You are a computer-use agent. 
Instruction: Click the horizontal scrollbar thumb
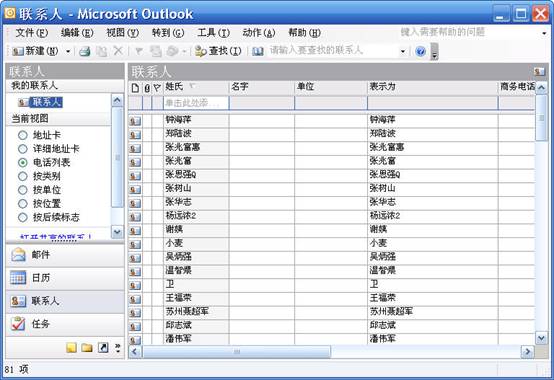tap(236, 351)
